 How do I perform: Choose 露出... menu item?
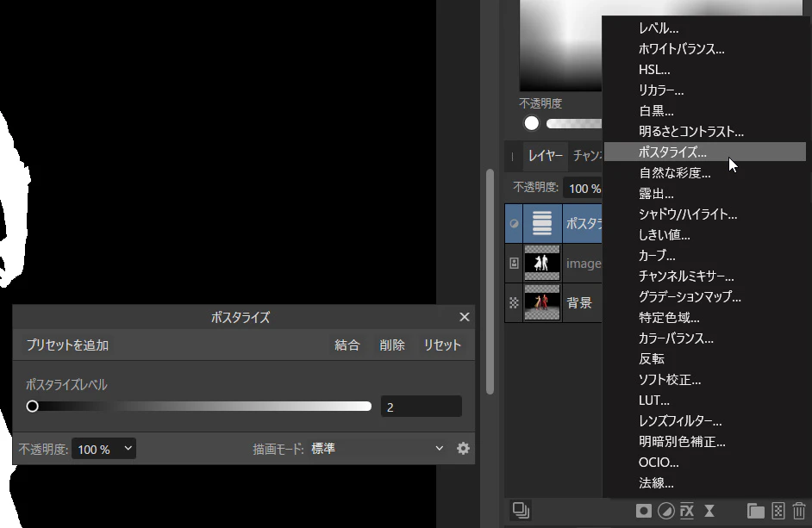tap(705, 194)
